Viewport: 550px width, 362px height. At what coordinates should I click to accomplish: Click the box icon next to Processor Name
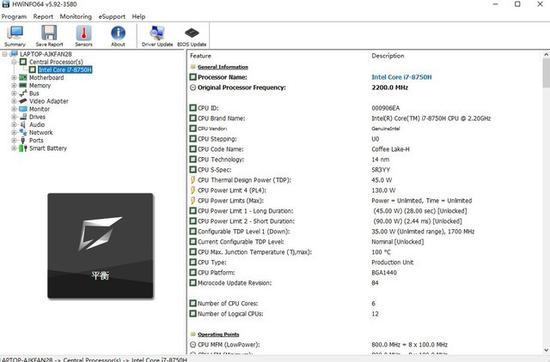tap(193, 77)
